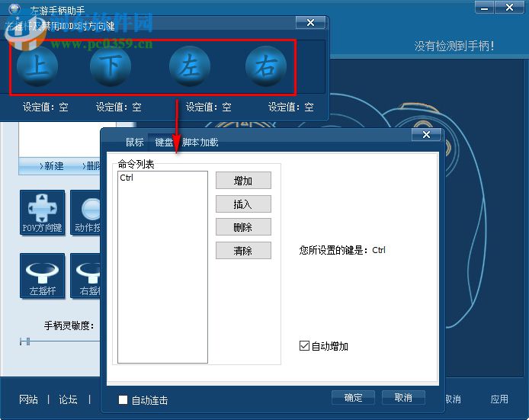
Task: Open the 左摇杆 left joystick icon
Action: pyautogui.click(x=42, y=275)
